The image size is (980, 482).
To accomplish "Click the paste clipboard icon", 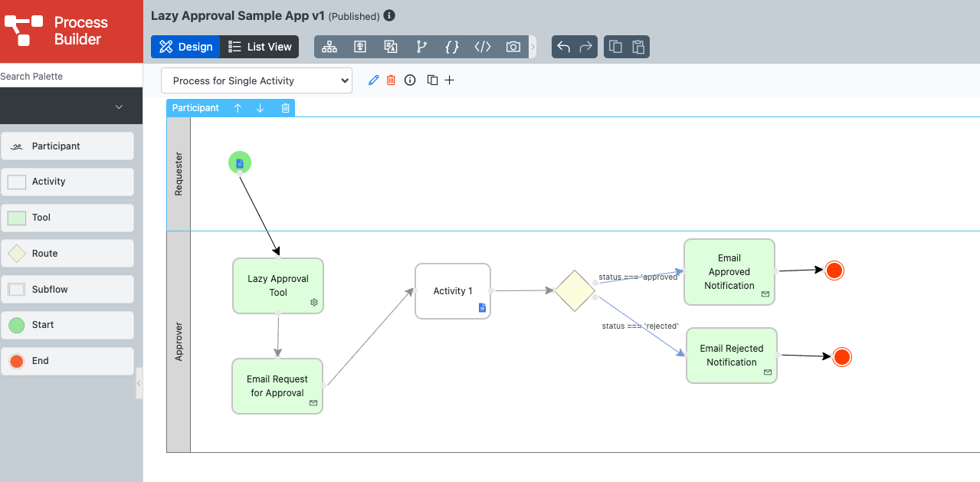I will point(638,47).
